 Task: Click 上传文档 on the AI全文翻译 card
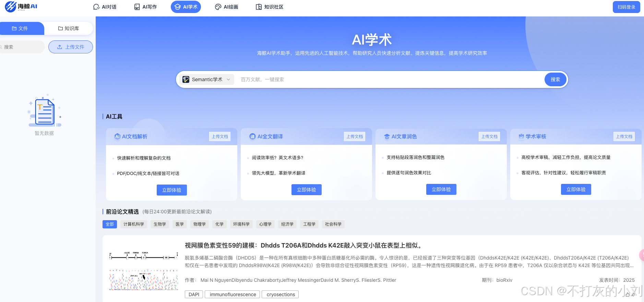(355, 137)
